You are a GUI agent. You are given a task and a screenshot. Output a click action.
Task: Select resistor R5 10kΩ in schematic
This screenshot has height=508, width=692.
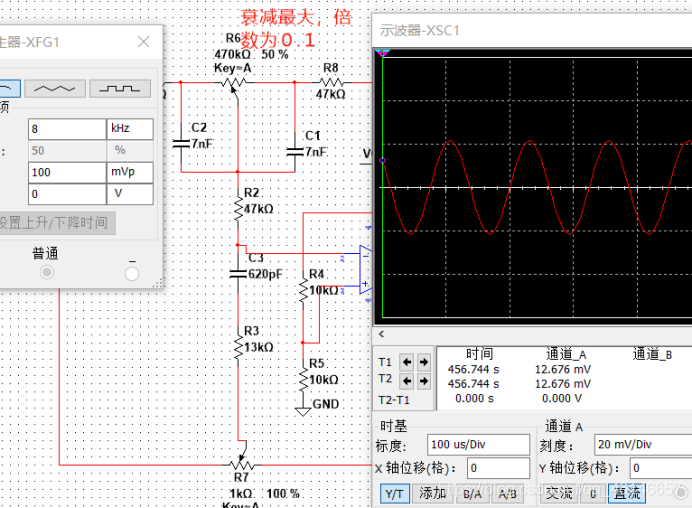pyautogui.click(x=303, y=380)
